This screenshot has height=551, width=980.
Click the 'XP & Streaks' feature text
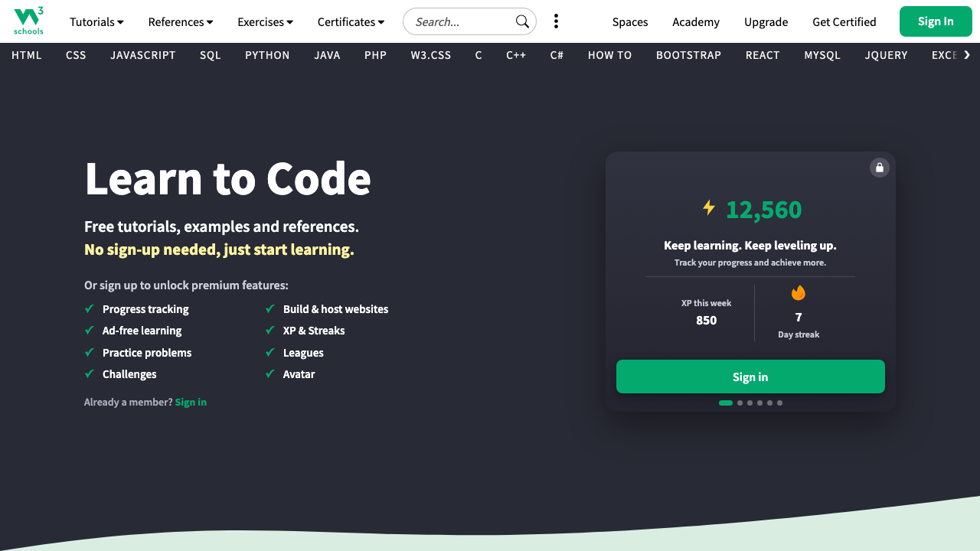click(314, 331)
